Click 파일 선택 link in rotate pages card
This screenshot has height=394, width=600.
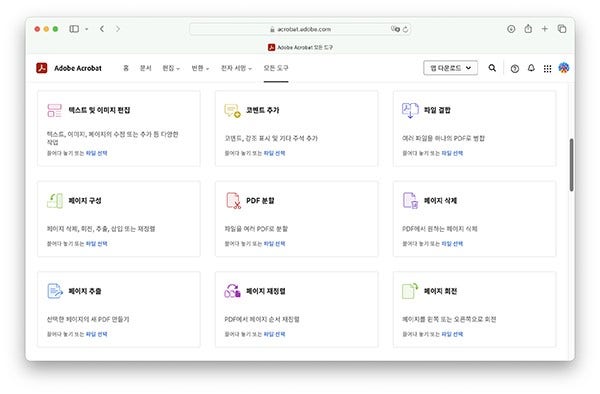coord(452,334)
